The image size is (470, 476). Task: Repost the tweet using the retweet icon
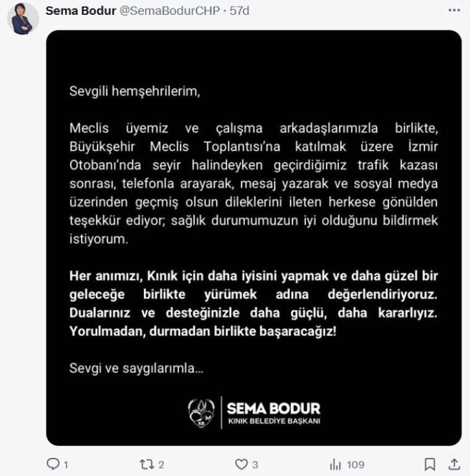point(147,464)
